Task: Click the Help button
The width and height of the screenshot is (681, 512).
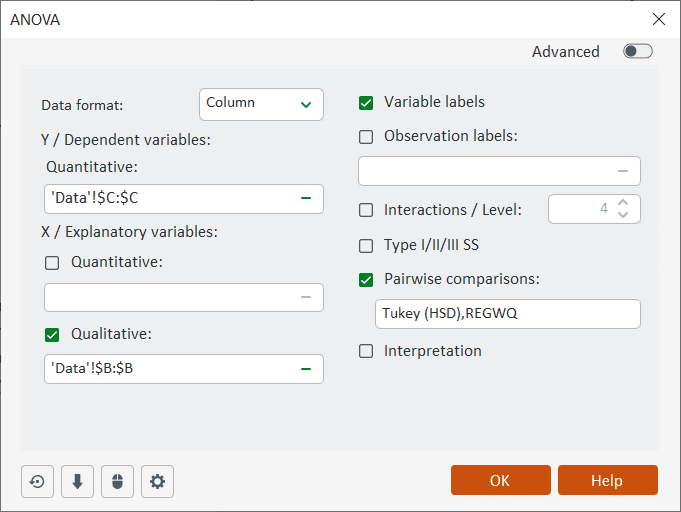Action: point(607,480)
